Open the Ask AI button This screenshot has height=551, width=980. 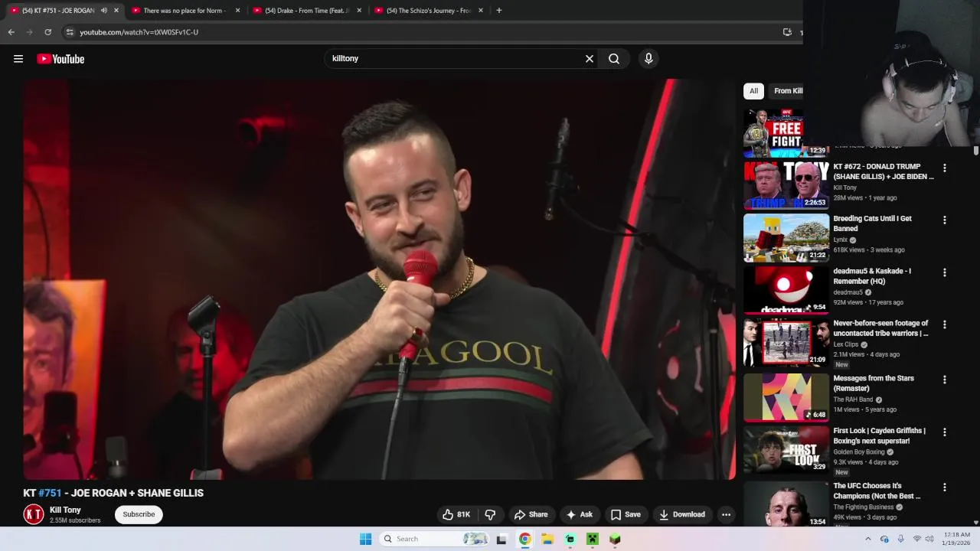tap(579, 514)
